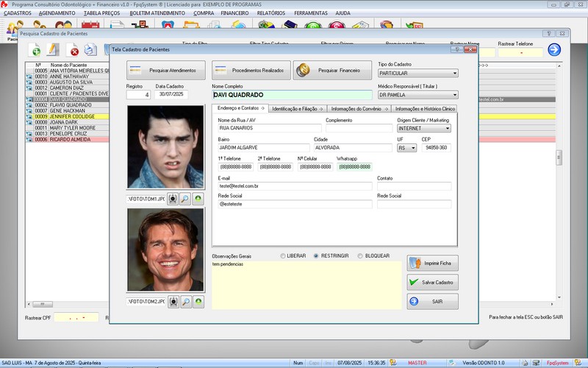The image size is (588, 368).
Task: Click the print patient list icon
Action: tap(90, 50)
